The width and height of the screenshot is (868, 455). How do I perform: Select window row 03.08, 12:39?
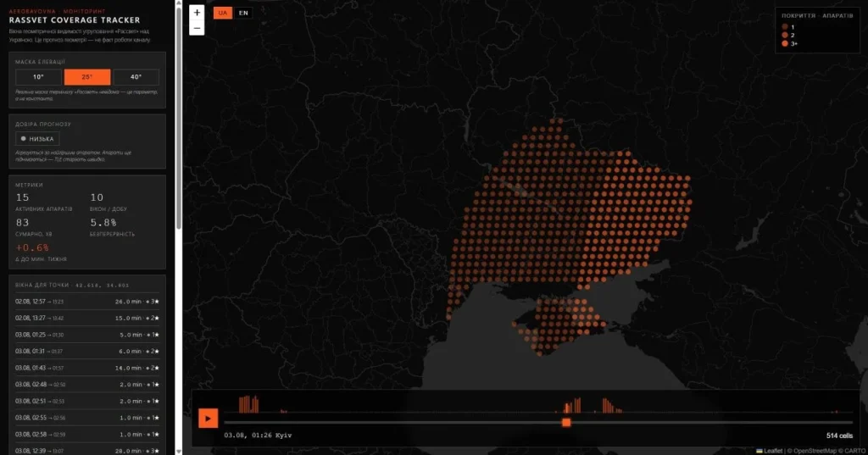(x=87, y=451)
